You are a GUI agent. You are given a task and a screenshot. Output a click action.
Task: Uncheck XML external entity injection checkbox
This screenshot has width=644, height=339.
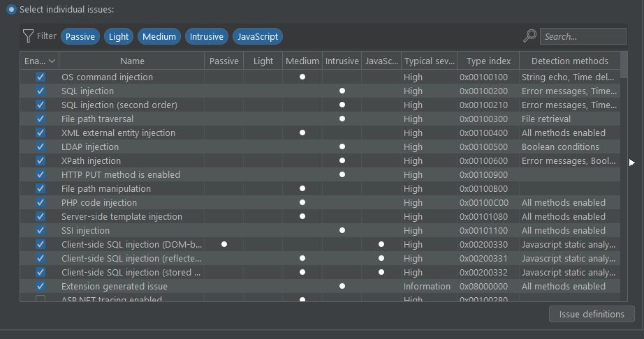[41, 133]
